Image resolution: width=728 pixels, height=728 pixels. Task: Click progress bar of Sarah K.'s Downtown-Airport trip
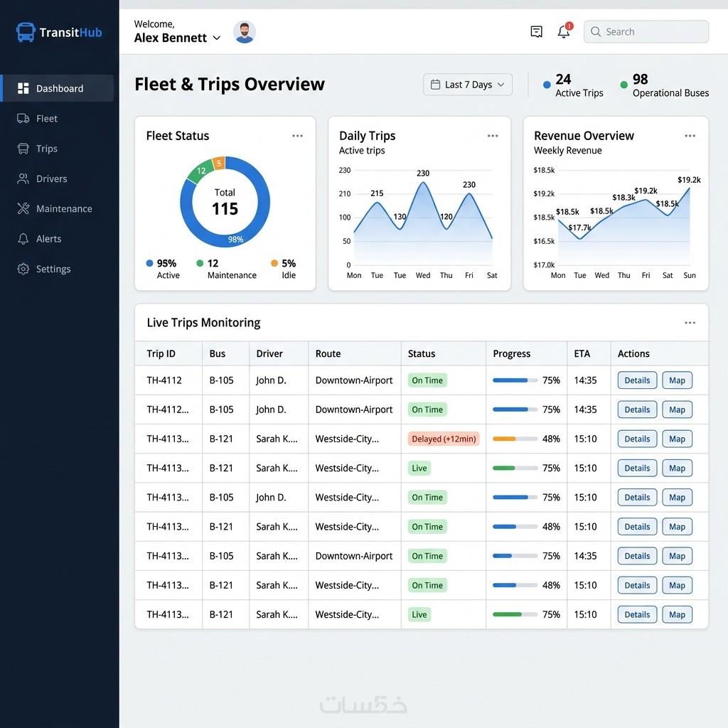(x=515, y=556)
